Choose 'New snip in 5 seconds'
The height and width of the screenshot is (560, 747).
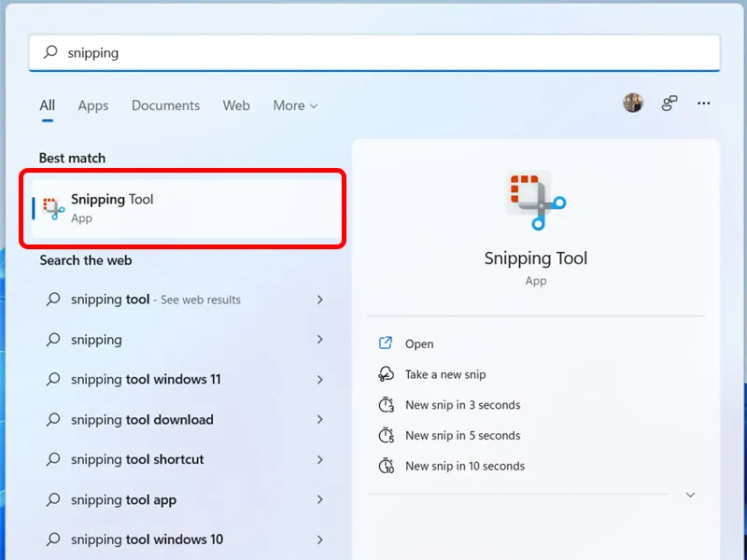tap(462, 435)
